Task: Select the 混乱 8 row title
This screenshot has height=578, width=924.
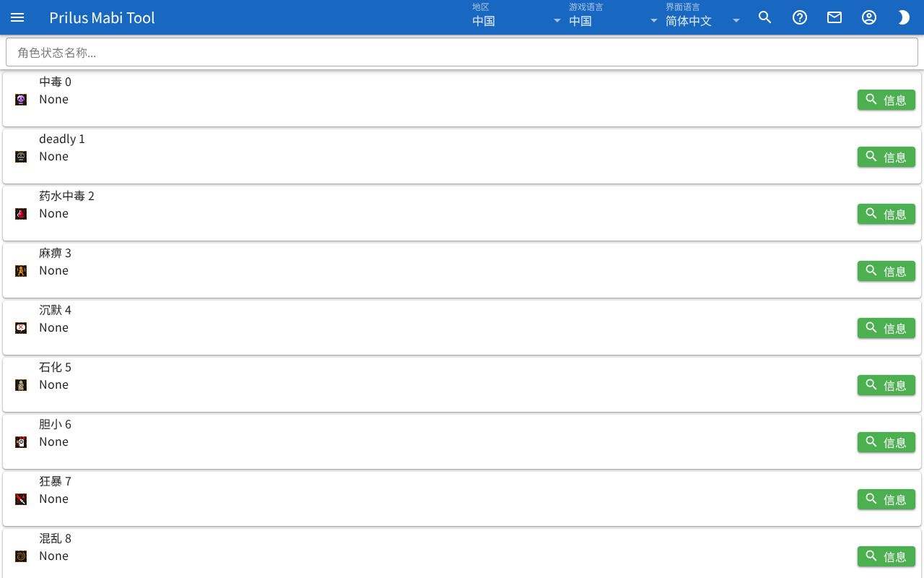Action: (x=55, y=538)
